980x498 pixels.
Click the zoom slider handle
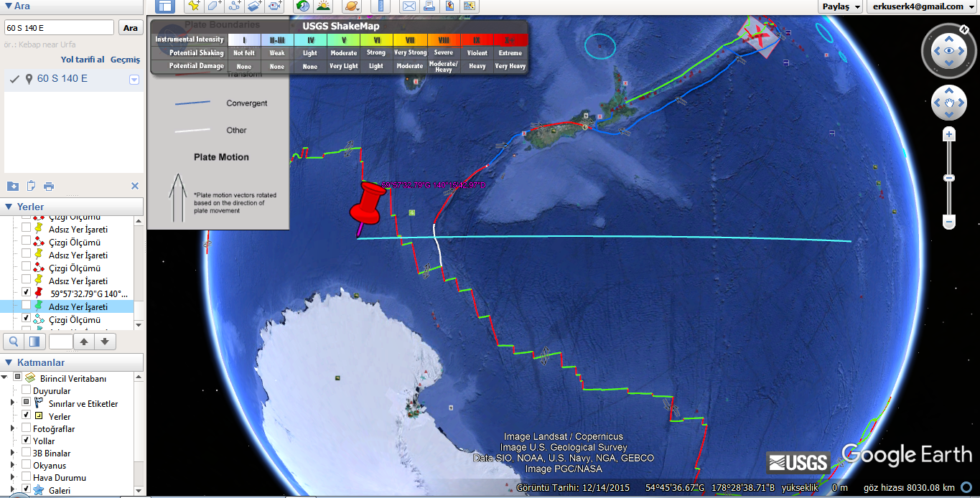(x=949, y=177)
